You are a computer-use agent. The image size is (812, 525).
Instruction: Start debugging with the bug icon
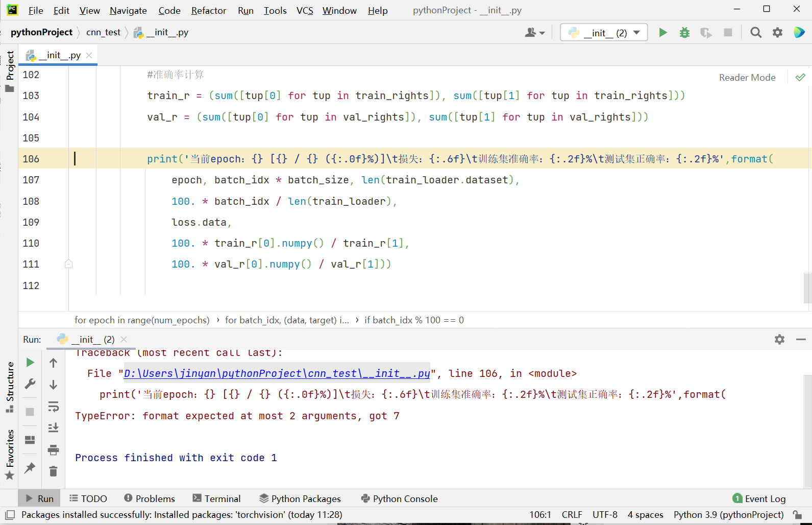[684, 33]
